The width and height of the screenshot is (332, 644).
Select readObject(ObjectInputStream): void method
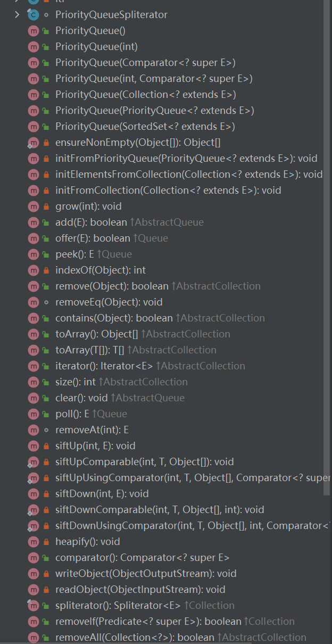[x=140, y=590]
